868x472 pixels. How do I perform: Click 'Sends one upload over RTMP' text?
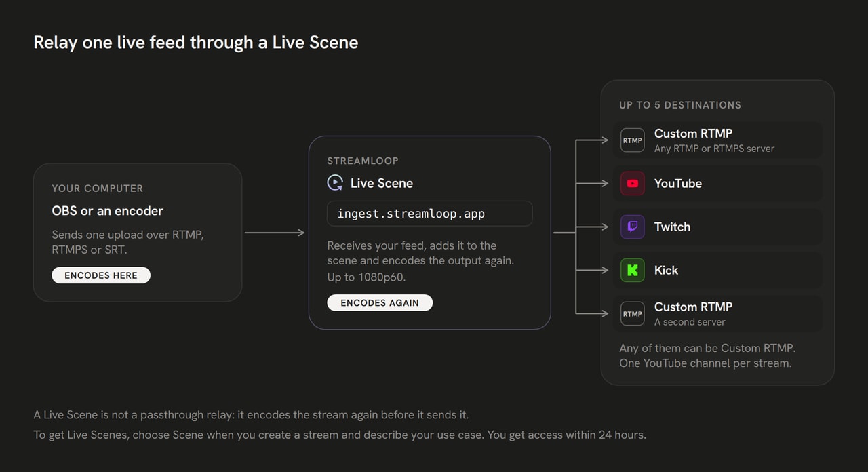pyautogui.click(x=128, y=242)
